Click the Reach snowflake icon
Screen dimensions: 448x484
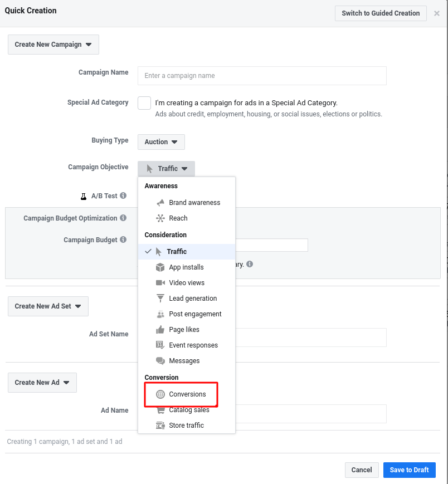click(x=160, y=218)
